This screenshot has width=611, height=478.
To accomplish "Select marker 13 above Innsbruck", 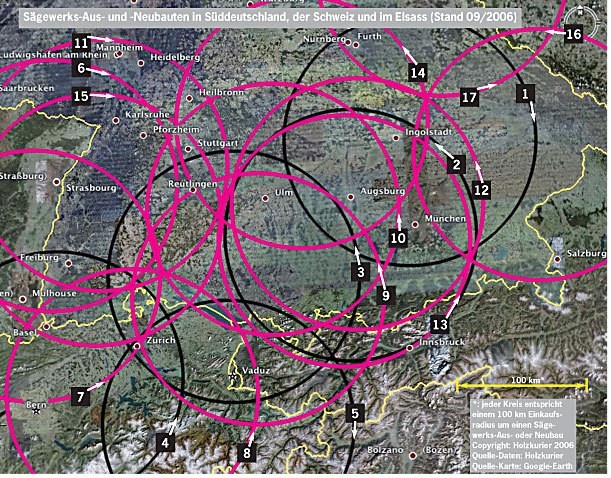I will point(439,325).
